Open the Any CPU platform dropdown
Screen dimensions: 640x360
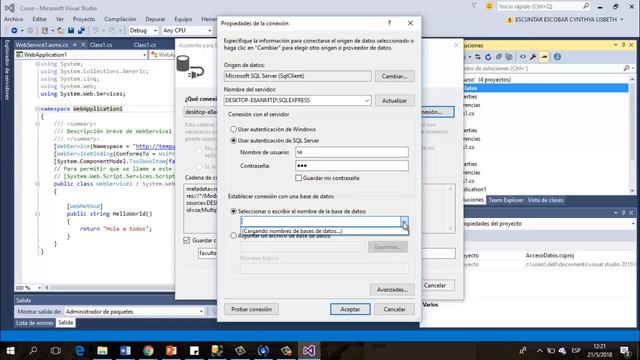[x=210, y=31]
